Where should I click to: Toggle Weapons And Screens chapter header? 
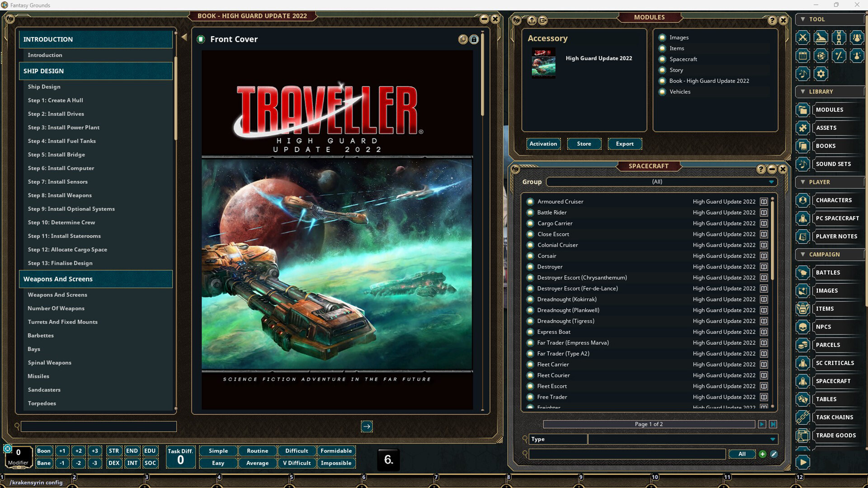click(96, 279)
